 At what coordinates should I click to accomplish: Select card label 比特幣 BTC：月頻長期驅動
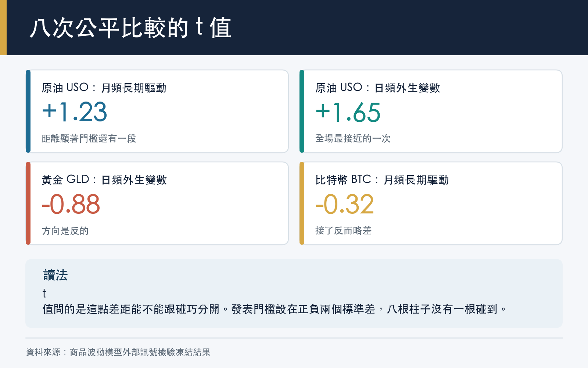(x=382, y=180)
